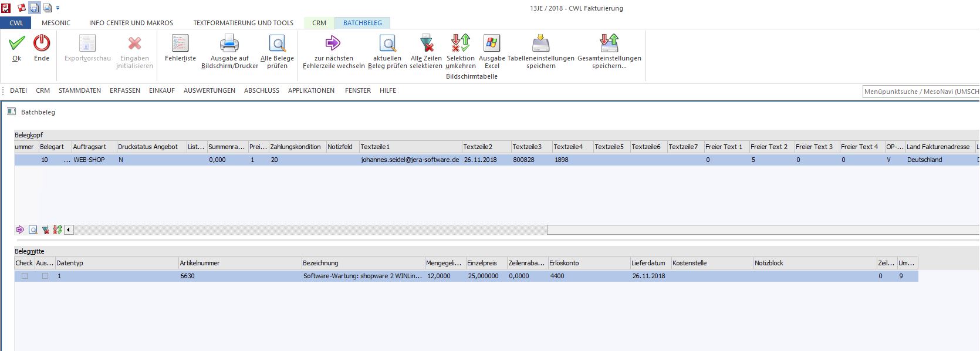Click the red Ende power icon
This screenshot has width=980, height=351.
[x=42, y=43]
